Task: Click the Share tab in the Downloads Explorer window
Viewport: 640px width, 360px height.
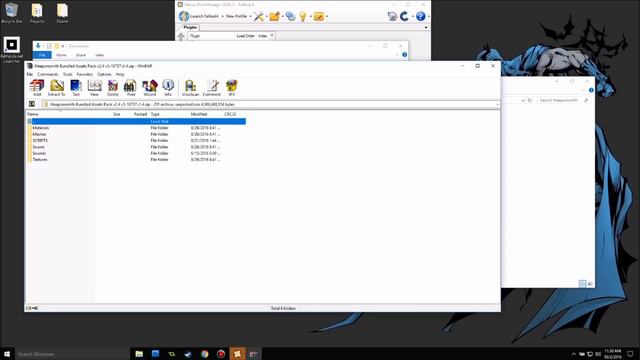Action: pyautogui.click(x=81, y=55)
